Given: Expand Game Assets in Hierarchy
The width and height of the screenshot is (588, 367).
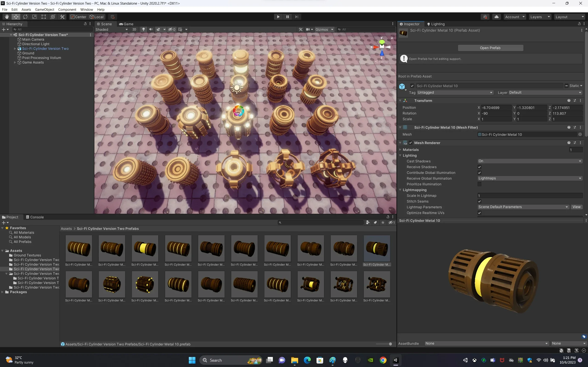Looking at the screenshot, I should click(15, 62).
